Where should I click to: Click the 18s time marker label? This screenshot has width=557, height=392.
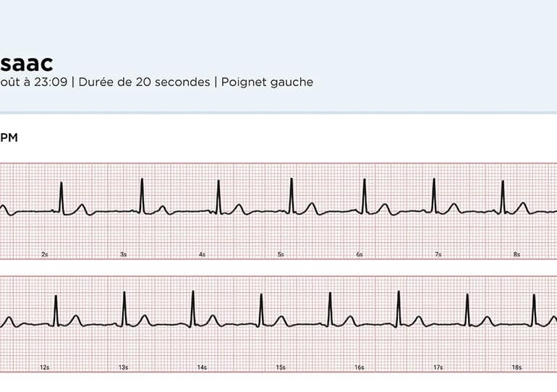click(x=517, y=367)
